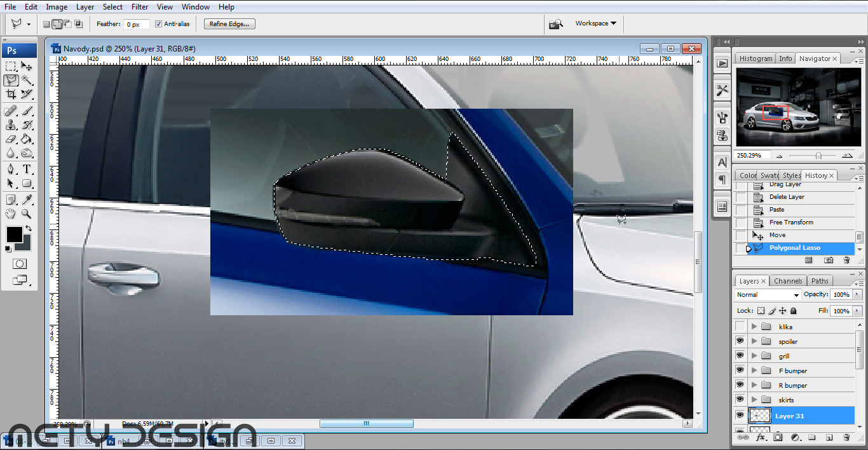868x450 pixels.
Task: Expand the R bumper layer group
Action: pyautogui.click(x=754, y=385)
